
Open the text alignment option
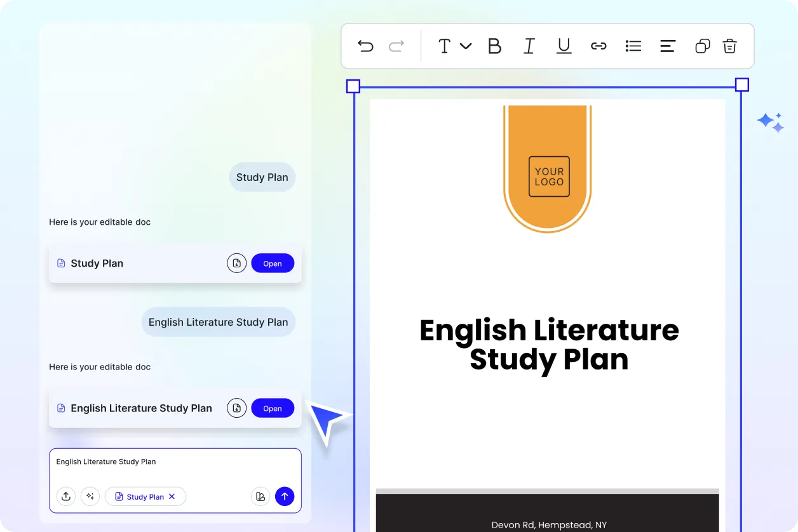click(668, 46)
